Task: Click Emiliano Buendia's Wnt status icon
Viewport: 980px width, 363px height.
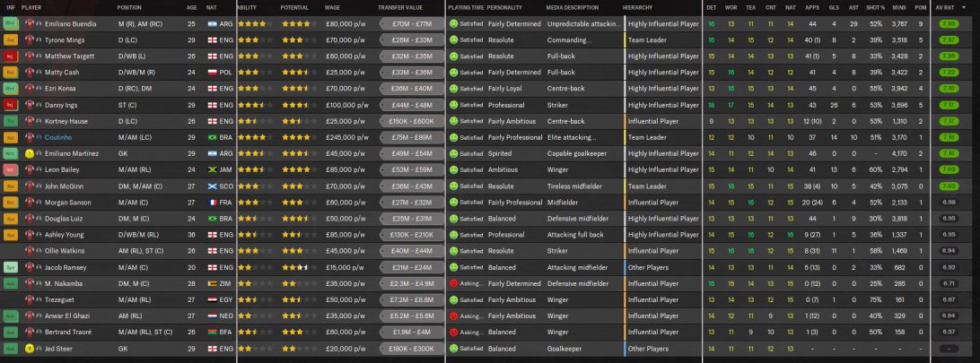Action: 11,23
